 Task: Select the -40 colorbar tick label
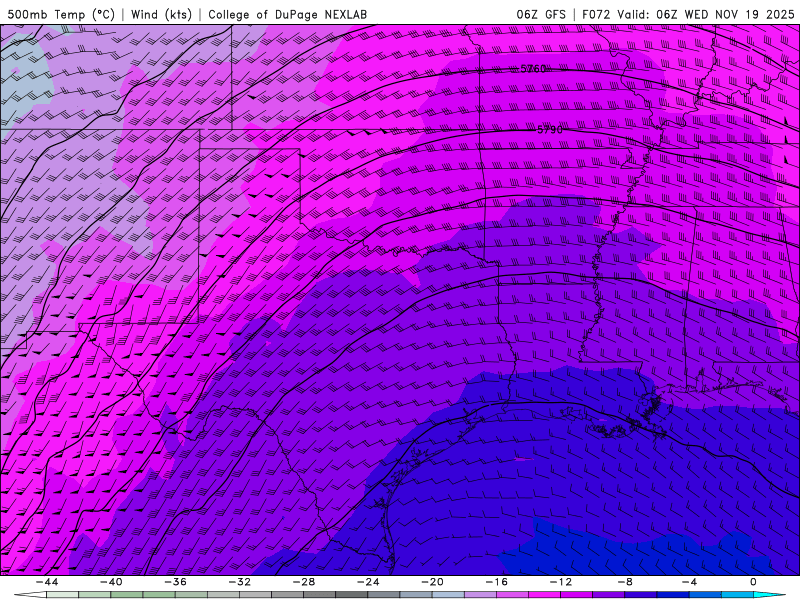(111, 582)
